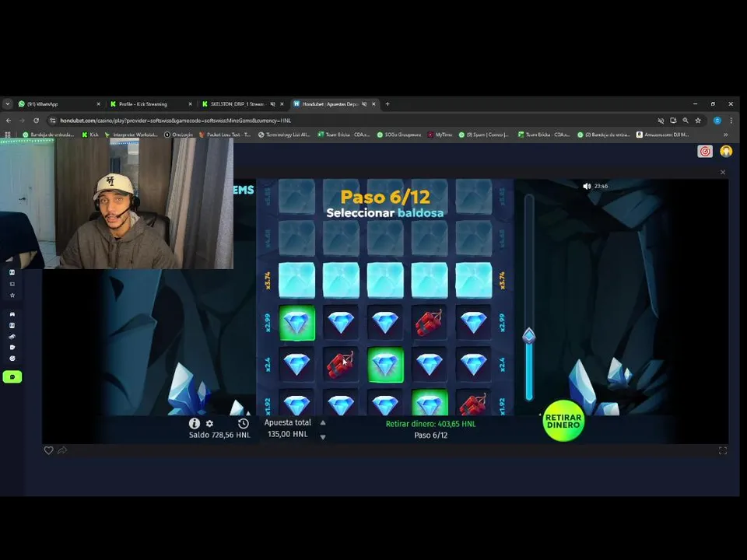Increase Apuesta total with up arrow

pyautogui.click(x=323, y=422)
